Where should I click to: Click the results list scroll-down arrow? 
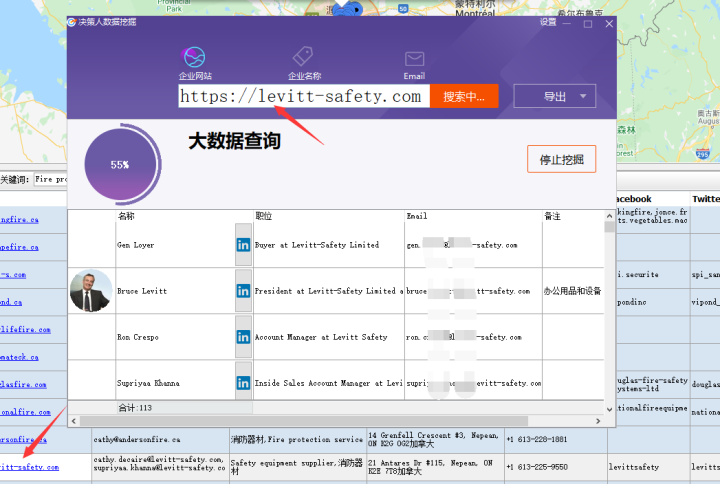tap(609, 409)
